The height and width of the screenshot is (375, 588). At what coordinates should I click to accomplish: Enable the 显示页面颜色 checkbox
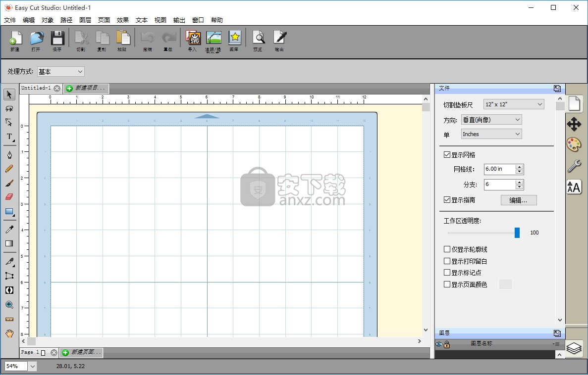(447, 284)
